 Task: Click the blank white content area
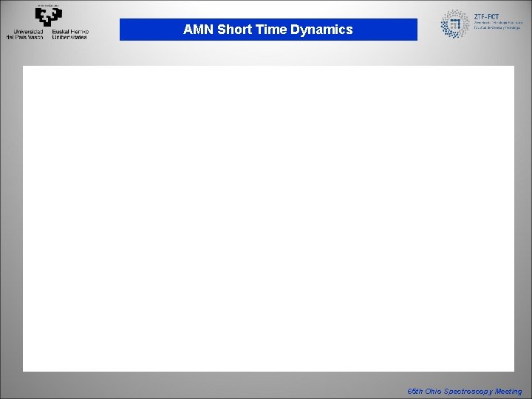point(268,219)
